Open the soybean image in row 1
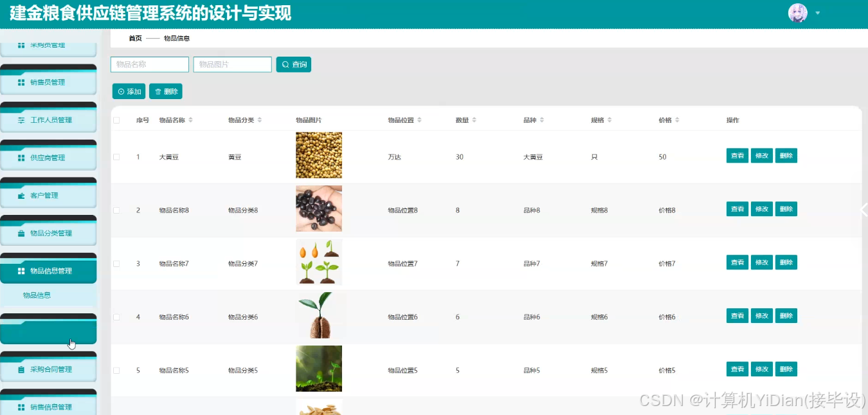 [x=319, y=155]
